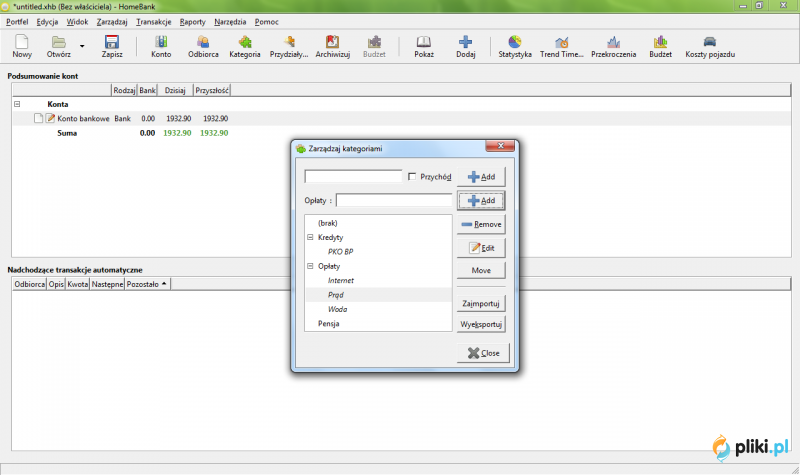This screenshot has height=475, width=800.
Task: Open the Pomoc menu
Action: [x=266, y=22]
